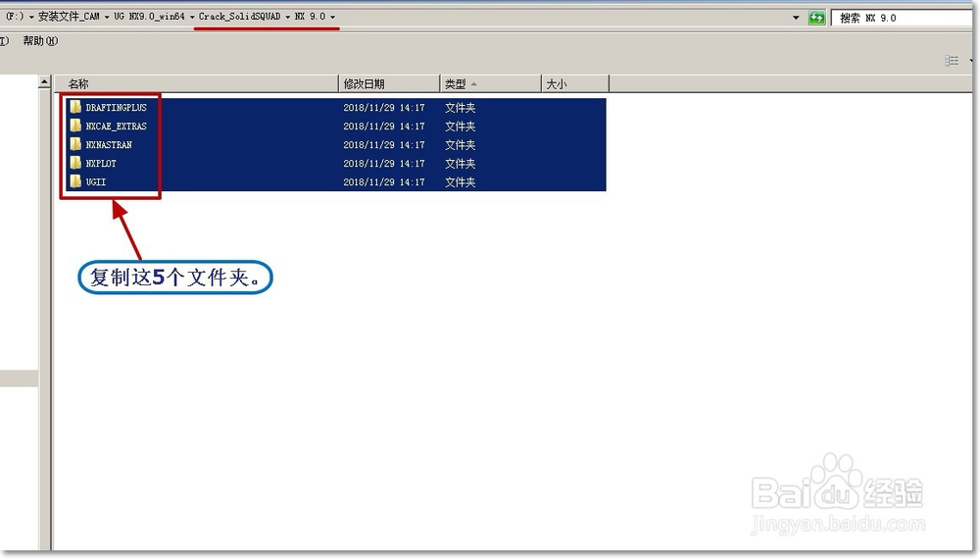Expand dropdown arrow after NX 9.0 breadcrumb

332,17
